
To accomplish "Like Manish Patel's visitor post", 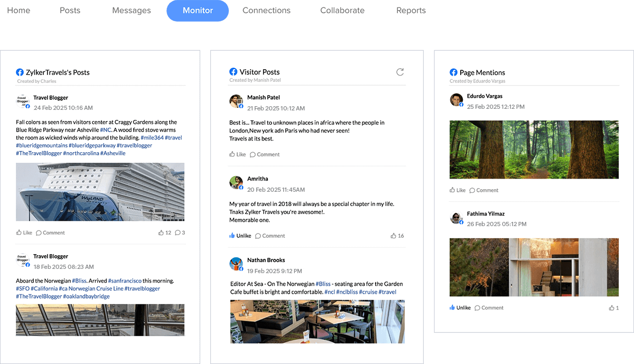I will (237, 154).
